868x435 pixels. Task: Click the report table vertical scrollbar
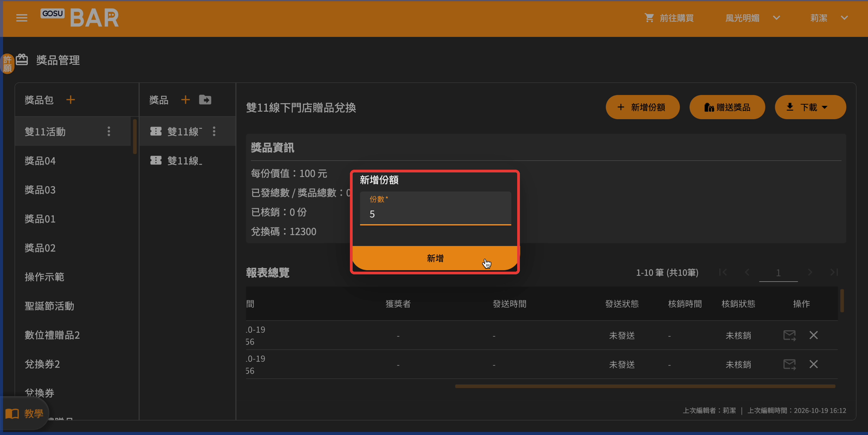(842, 300)
